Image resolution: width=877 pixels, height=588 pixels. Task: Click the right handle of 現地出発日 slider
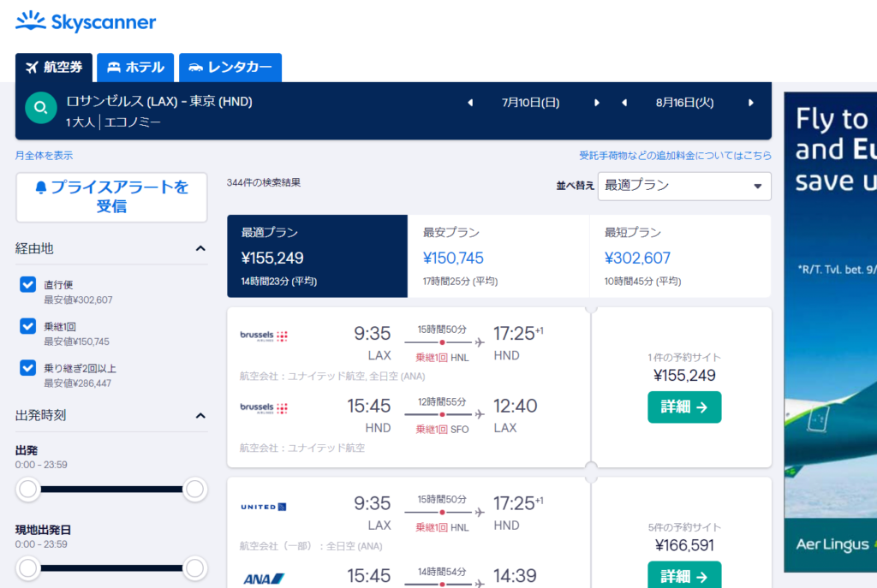tap(194, 568)
